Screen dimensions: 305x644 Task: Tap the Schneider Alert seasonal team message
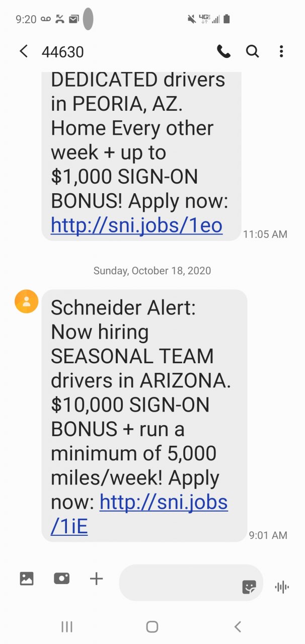(x=144, y=416)
